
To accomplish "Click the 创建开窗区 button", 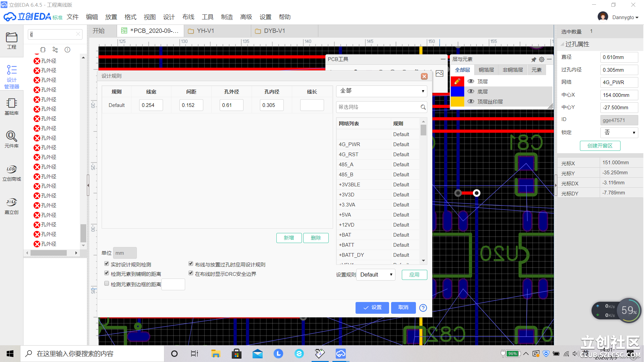I will [x=600, y=145].
